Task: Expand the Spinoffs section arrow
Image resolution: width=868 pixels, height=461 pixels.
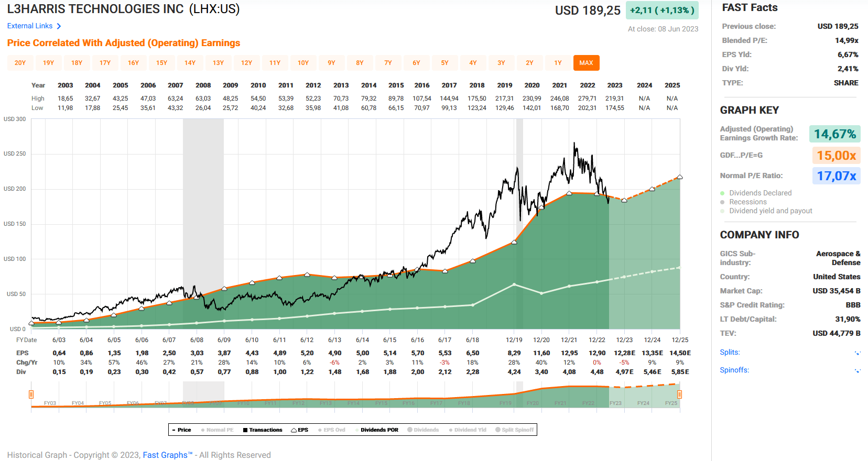Action: [858, 371]
